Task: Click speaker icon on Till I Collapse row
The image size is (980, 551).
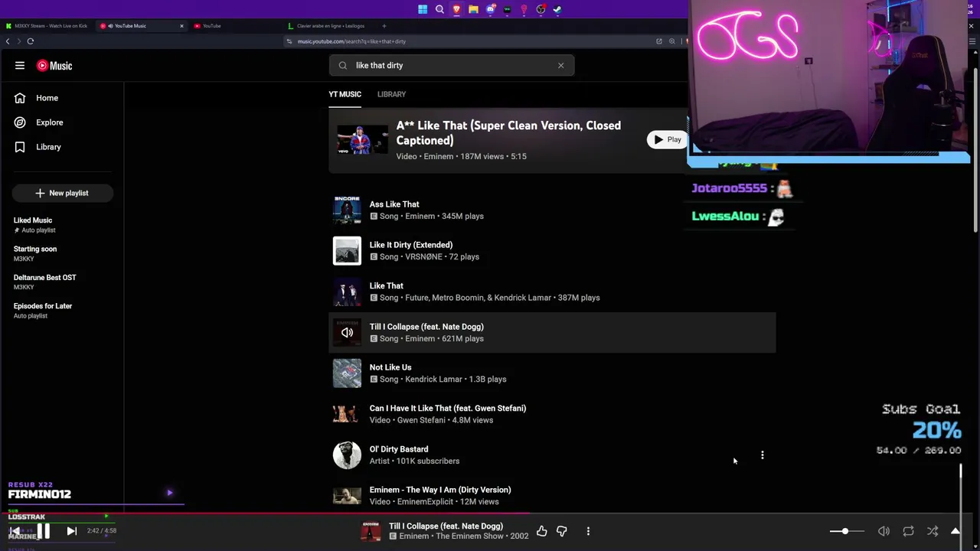Action: (x=347, y=332)
